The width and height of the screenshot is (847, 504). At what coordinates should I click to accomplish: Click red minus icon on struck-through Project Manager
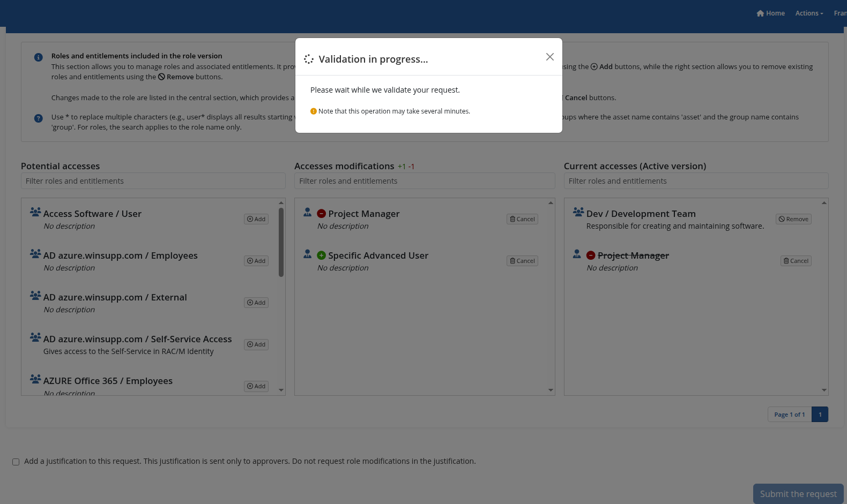click(x=591, y=255)
